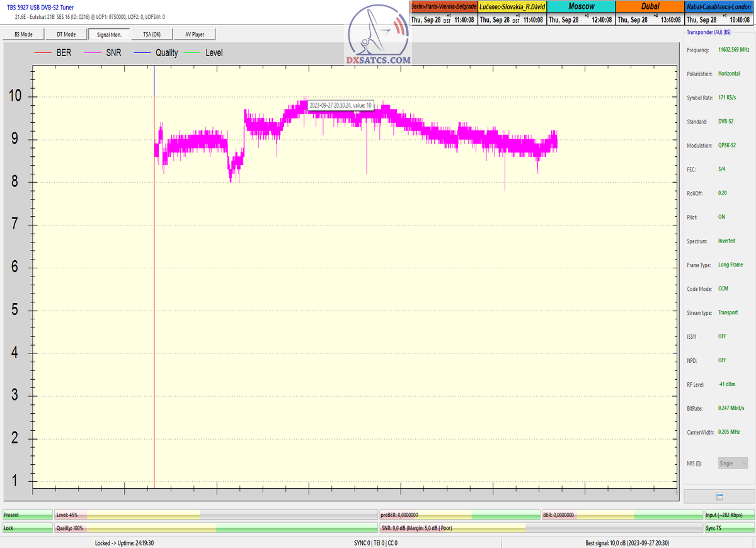The height and width of the screenshot is (548, 756).
Task: Click the green Lock status indicator
Action: click(x=27, y=528)
